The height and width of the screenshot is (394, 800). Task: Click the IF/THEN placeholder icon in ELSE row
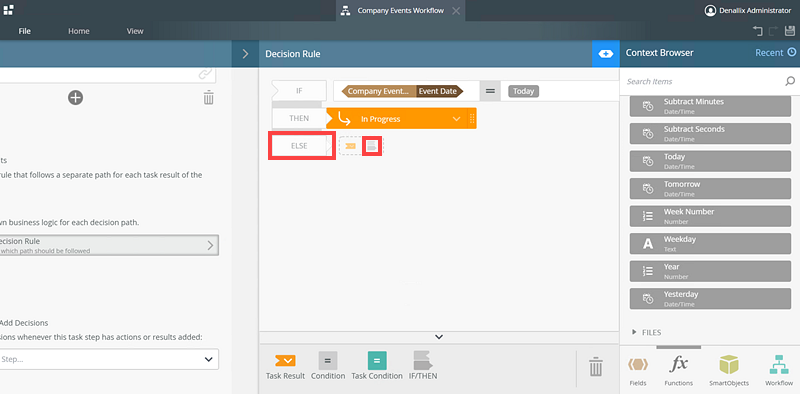click(372, 146)
